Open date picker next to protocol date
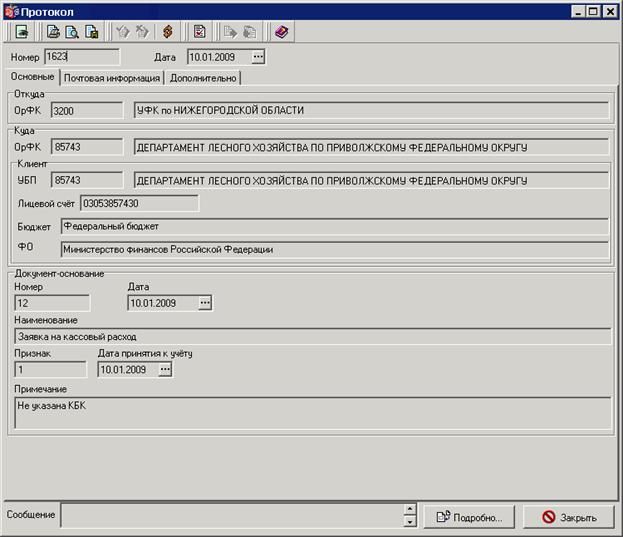This screenshot has width=623, height=537. pyautogui.click(x=258, y=57)
